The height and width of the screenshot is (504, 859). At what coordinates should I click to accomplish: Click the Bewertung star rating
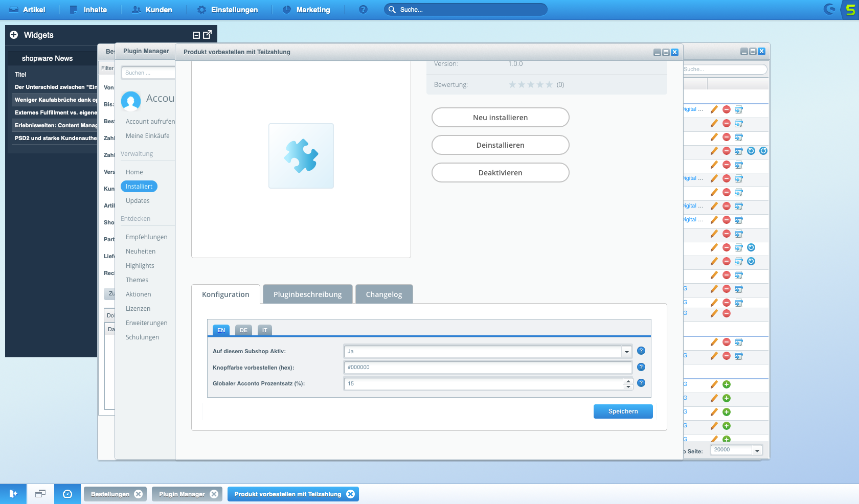(x=531, y=84)
